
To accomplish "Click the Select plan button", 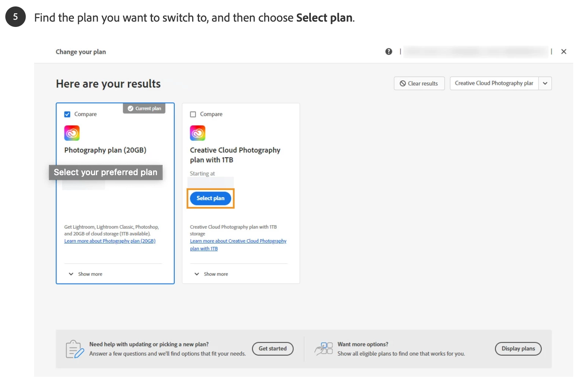I will tap(210, 198).
